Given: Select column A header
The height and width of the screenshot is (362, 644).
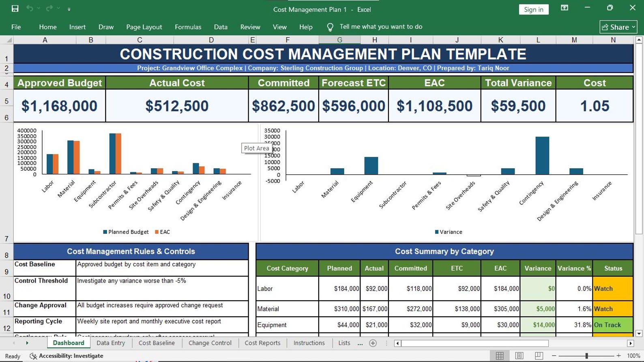Looking at the screenshot, I should [45, 40].
